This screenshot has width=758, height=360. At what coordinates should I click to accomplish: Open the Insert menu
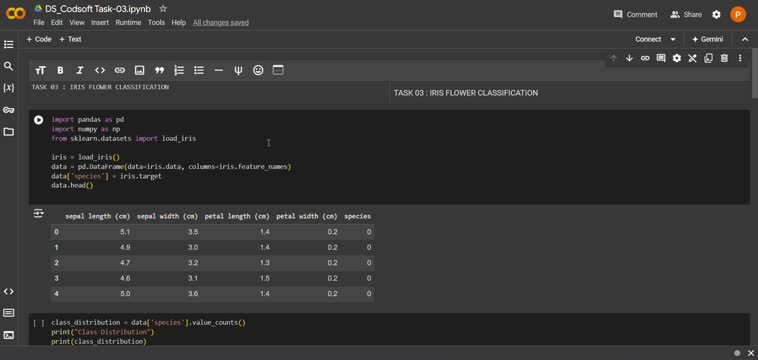point(100,22)
